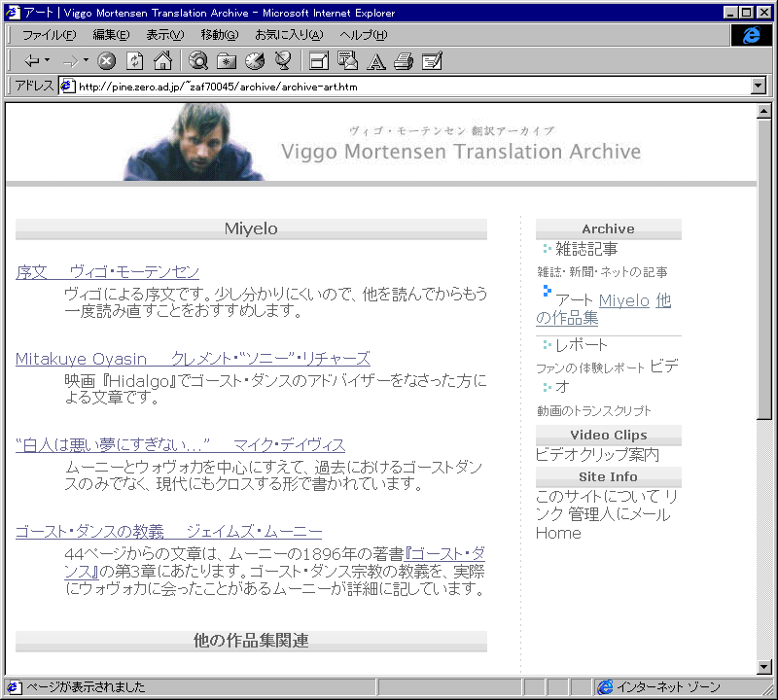
Task: Refresh the page with the Refresh icon
Action: 134,61
